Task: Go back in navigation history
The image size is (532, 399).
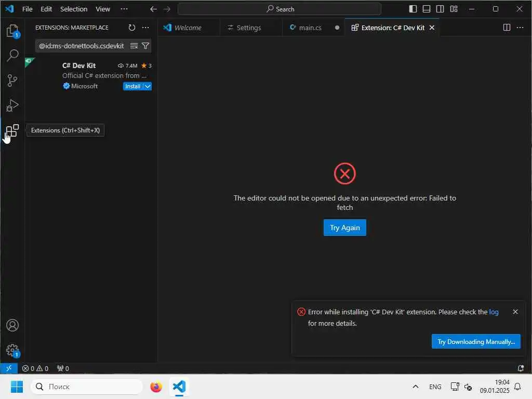Action: click(153, 9)
